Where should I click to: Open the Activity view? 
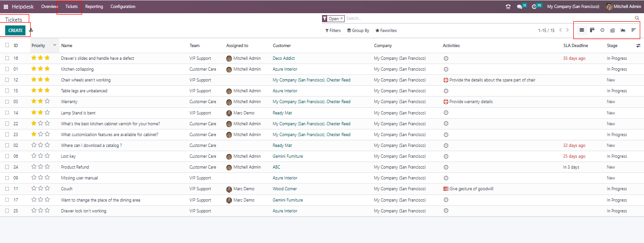[602, 30]
